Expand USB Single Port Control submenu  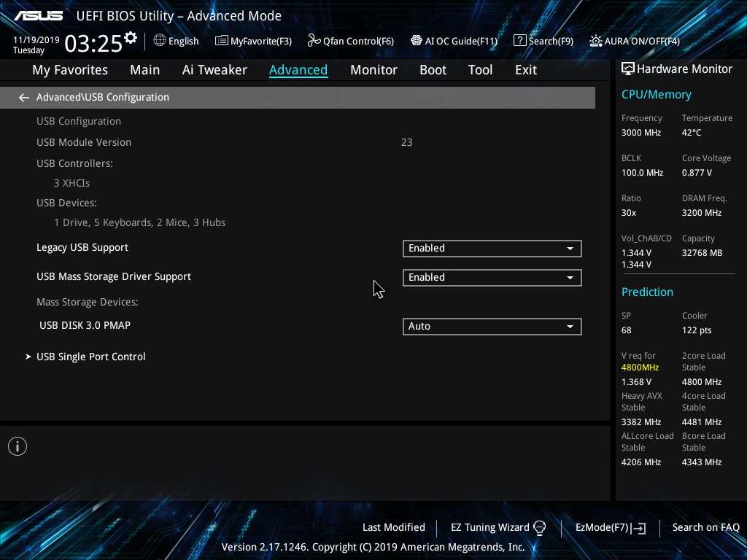(90, 357)
